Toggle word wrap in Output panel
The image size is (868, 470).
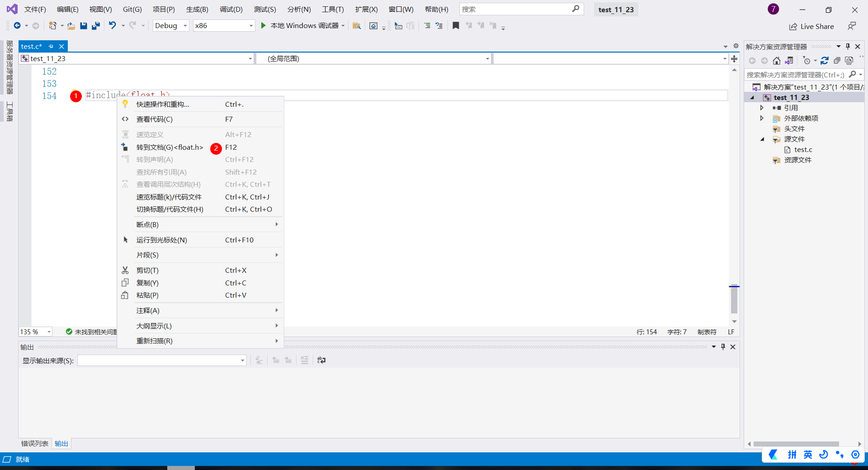321,360
